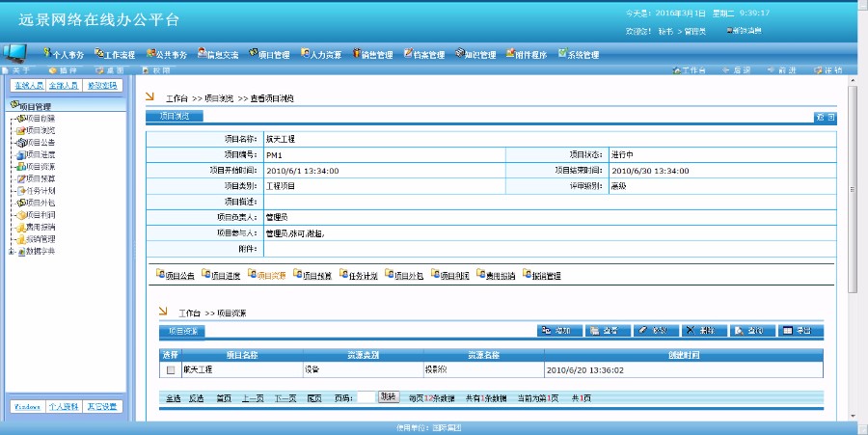Click the vertical scrollbar of the main content
The image size is (868, 435).
click(x=853, y=188)
